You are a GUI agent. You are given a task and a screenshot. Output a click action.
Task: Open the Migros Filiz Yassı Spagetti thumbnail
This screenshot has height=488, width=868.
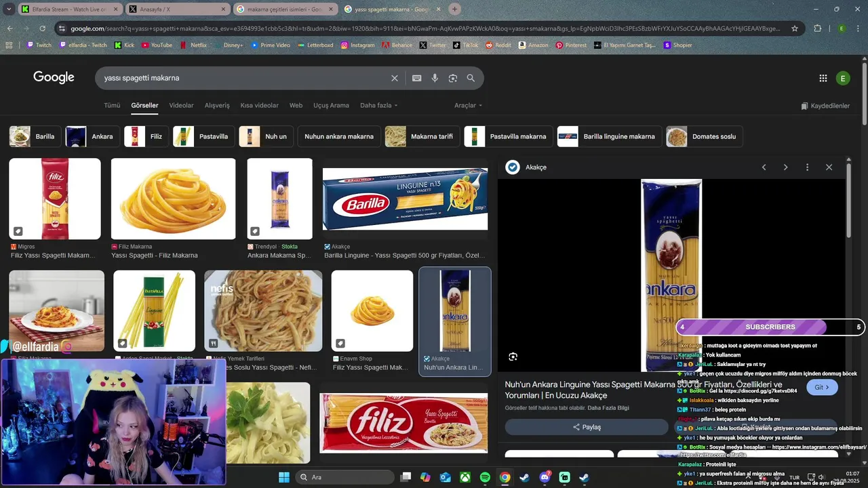[55, 199]
